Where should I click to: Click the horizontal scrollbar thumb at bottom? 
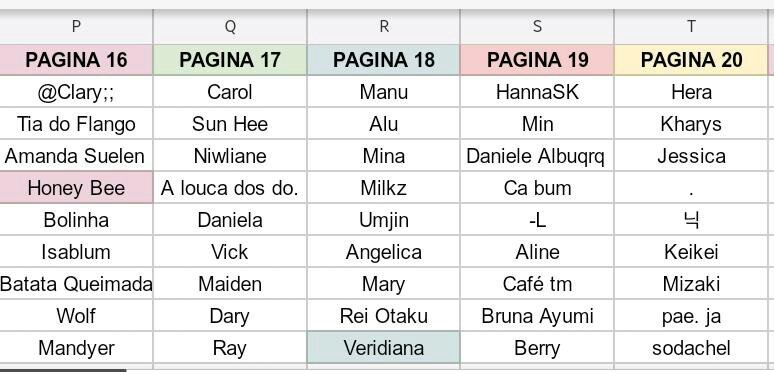point(63,370)
